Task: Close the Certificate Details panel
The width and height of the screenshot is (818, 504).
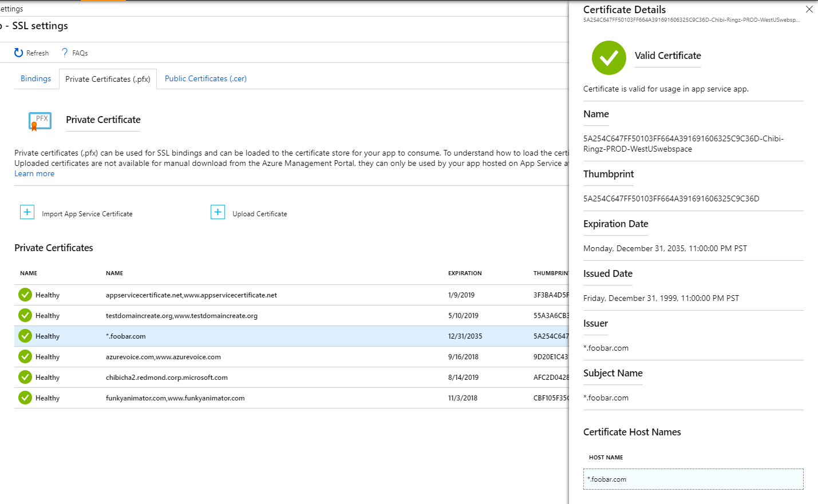Action: tap(809, 9)
